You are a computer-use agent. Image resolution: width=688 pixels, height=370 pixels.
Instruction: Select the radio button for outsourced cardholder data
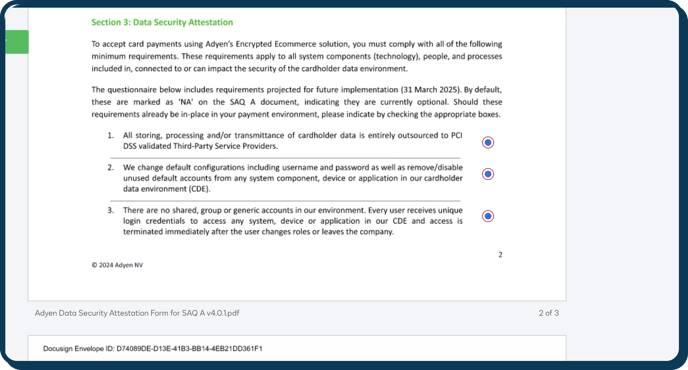(487, 142)
